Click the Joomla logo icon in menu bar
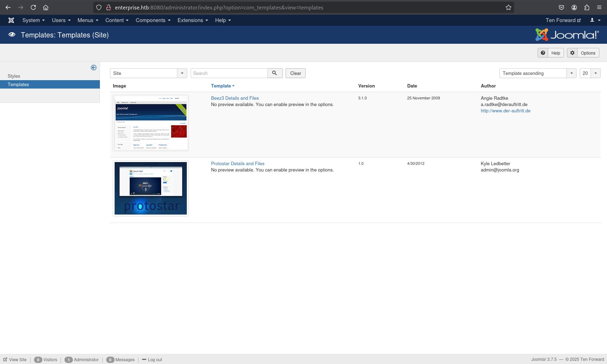This screenshot has width=607, height=364. [11, 20]
